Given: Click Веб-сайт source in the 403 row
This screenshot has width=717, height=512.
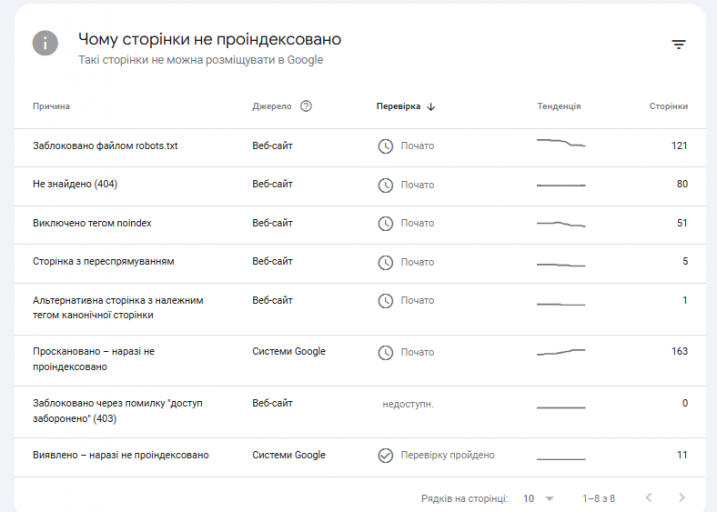Looking at the screenshot, I should point(272,403).
